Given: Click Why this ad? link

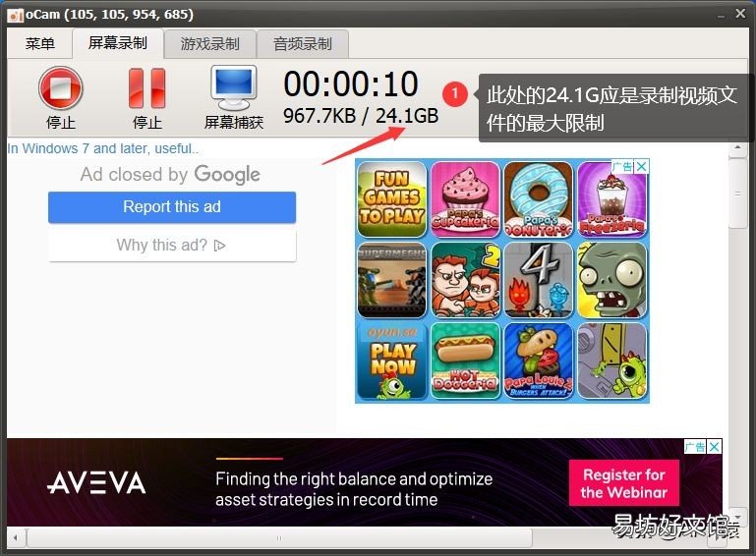Looking at the screenshot, I should pyautogui.click(x=172, y=246).
